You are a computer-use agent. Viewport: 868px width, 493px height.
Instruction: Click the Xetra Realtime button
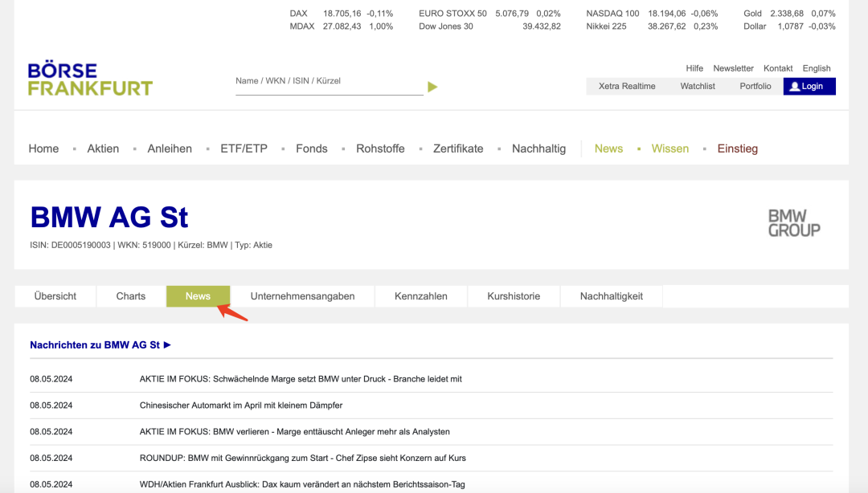(627, 86)
